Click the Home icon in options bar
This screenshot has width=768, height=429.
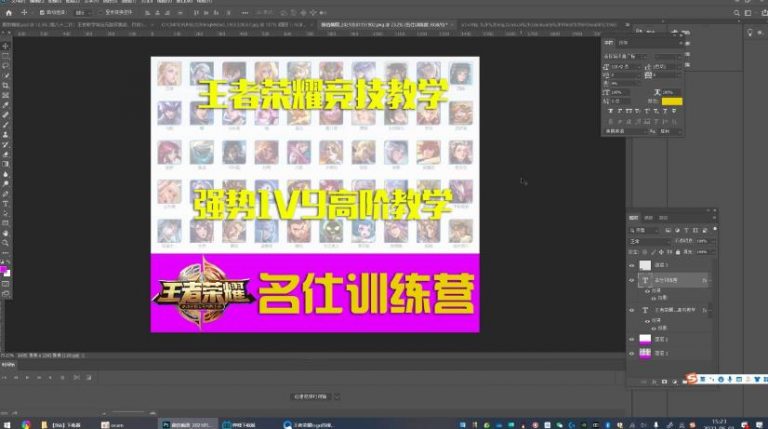[9, 13]
